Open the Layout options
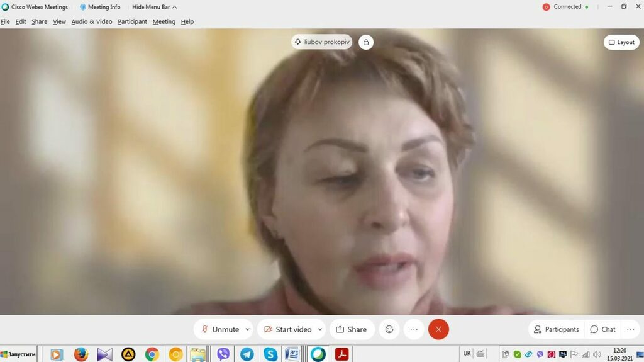This screenshot has width=644, height=362. 621,42
